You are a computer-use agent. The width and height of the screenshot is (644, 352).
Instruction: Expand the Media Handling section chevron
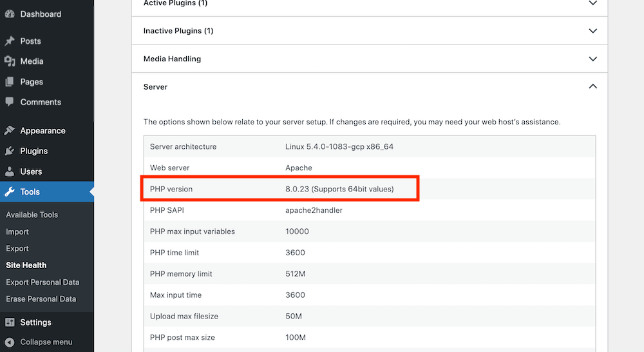click(x=592, y=59)
